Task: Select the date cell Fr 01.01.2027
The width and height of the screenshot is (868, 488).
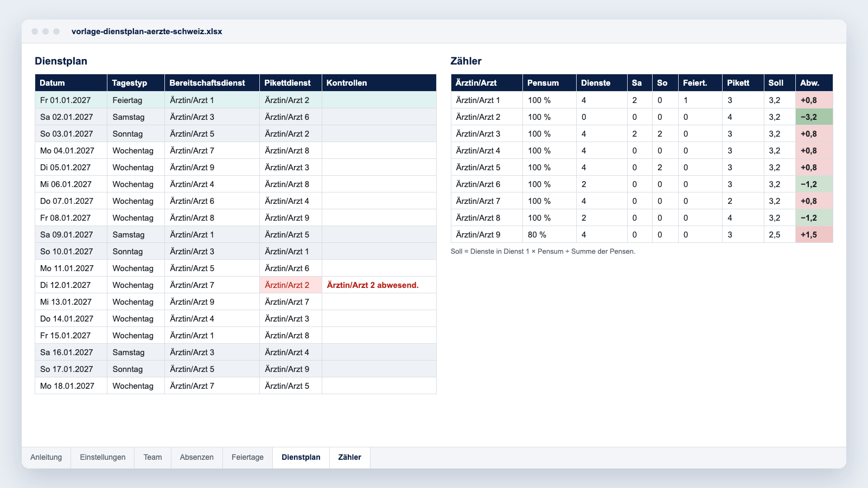Action: click(x=71, y=100)
